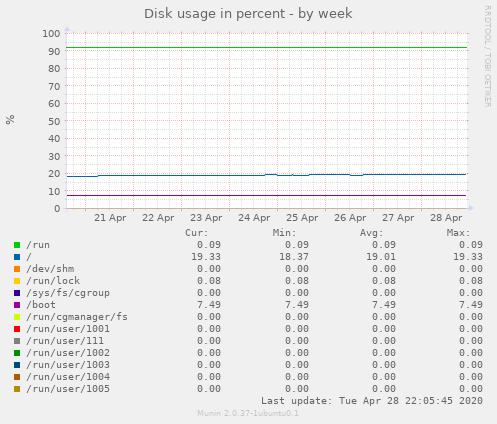The image size is (497, 424).
Task: Click the '28 Apr' x-axis label
Action: 446,218
